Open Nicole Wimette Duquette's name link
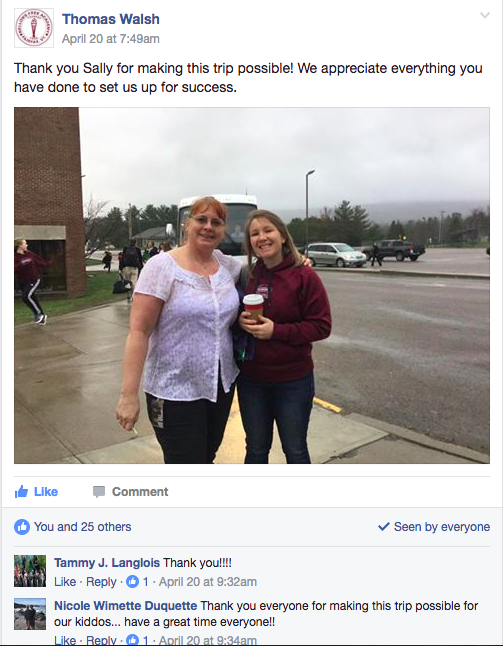The width and height of the screenshot is (503, 646). click(126, 606)
